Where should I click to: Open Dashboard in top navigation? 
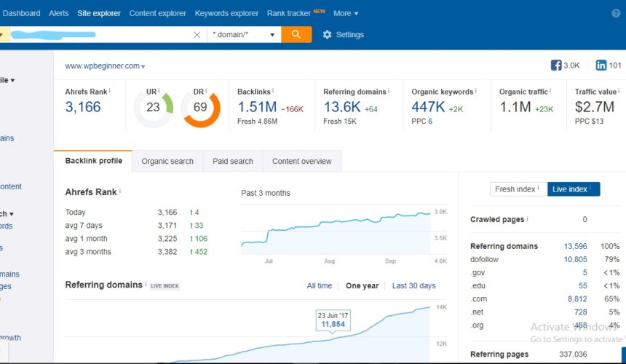pyautogui.click(x=22, y=13)
